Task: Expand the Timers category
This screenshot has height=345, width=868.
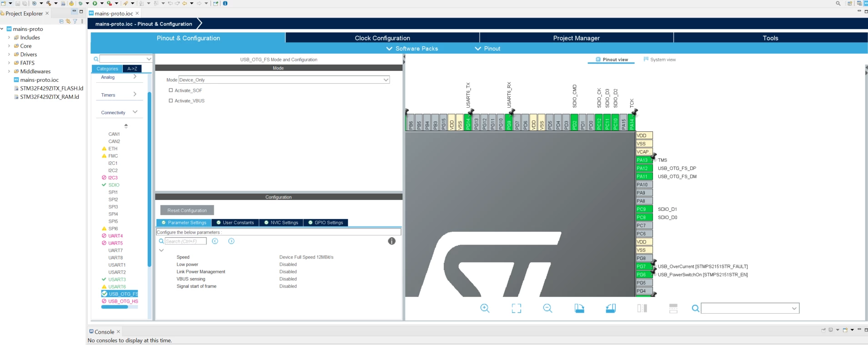Action: tap(135, 94)
